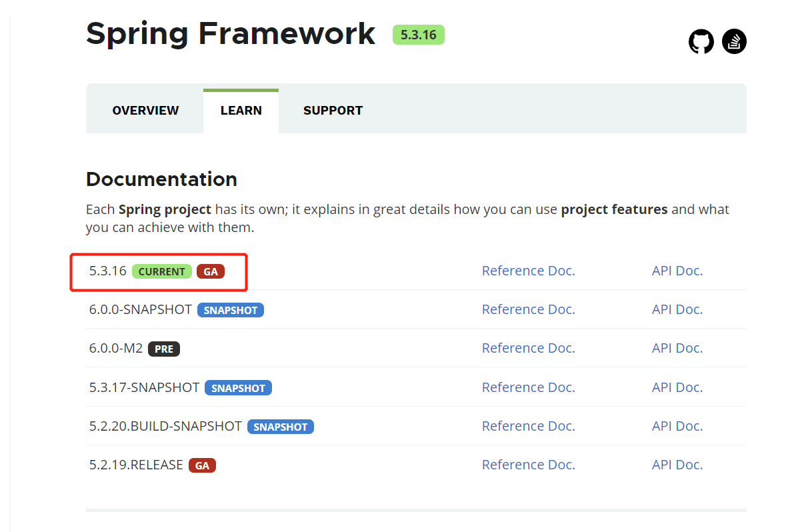Open the GitHub repository icon
This screenshot has height=532, width=804.
(701, 42)
